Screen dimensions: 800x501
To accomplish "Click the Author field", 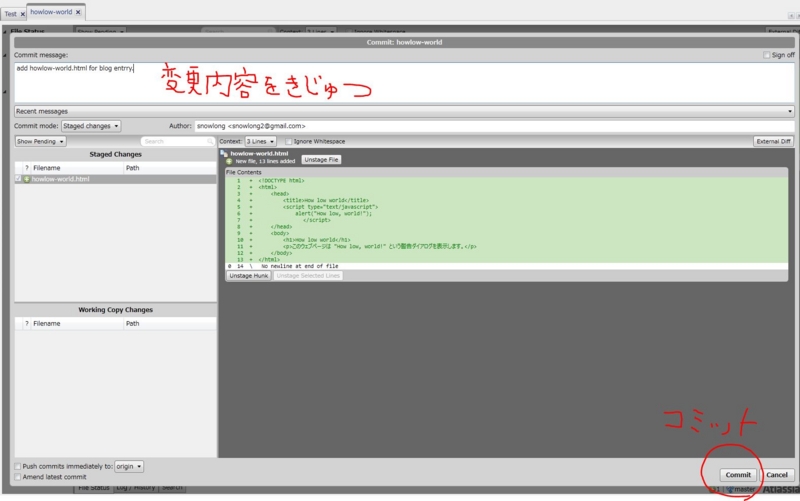I will [494, 126].
